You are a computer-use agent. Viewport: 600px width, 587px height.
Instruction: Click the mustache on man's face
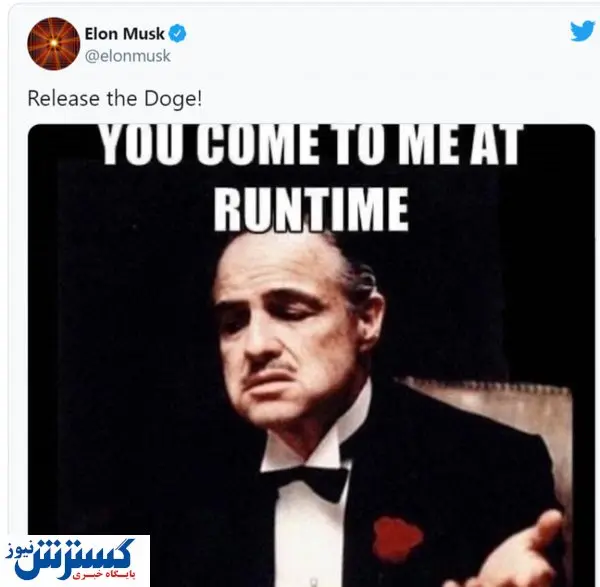[268, 367]
